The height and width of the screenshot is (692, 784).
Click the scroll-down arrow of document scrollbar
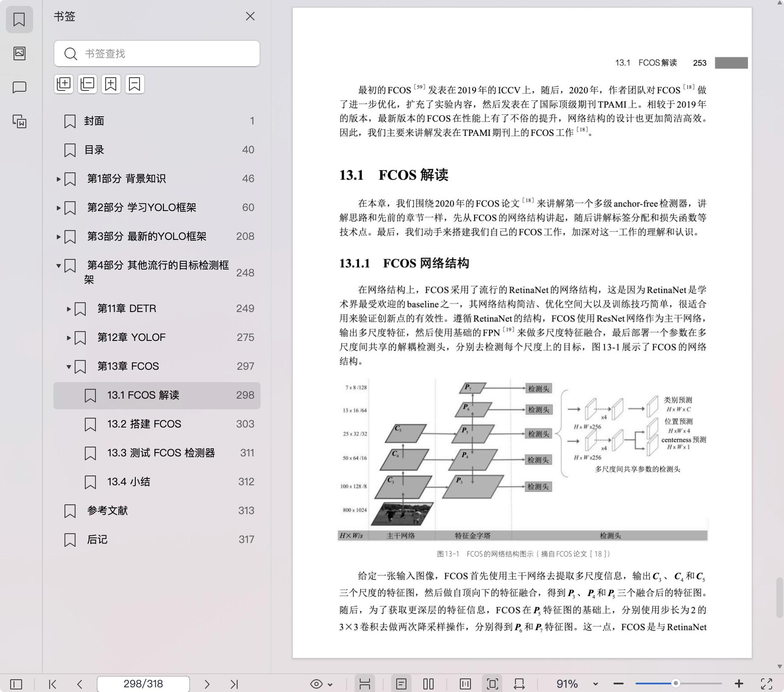[x=779, y=667]
